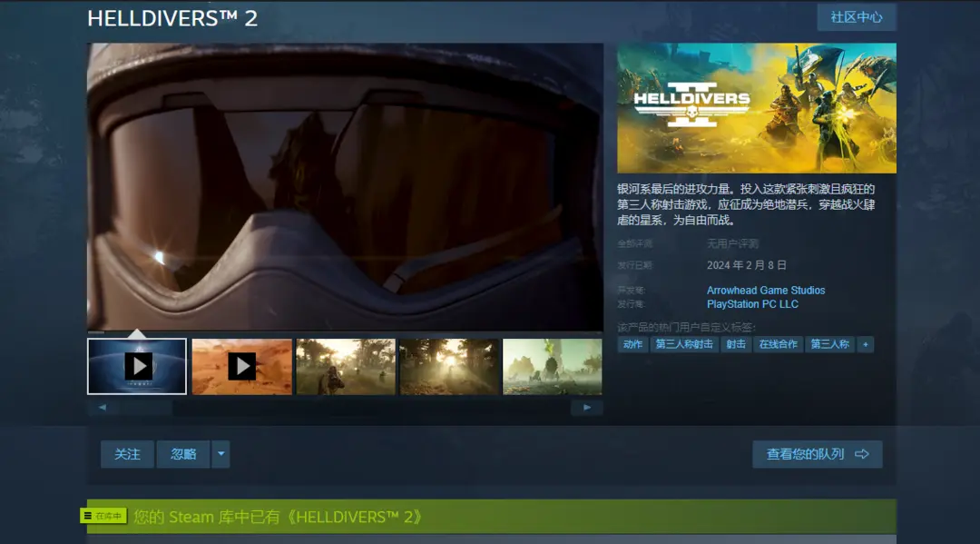The image size is (980, 544).
Task: Click the 射击 tag
Action: pyautogui.click(x=736, y=344)
